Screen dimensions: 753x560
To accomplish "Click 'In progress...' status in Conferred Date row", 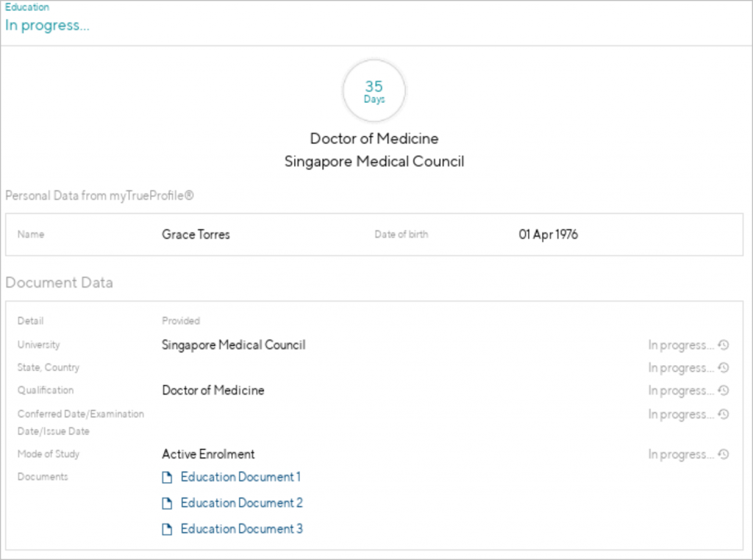I will pyautogui.click(x=681, y=414).
